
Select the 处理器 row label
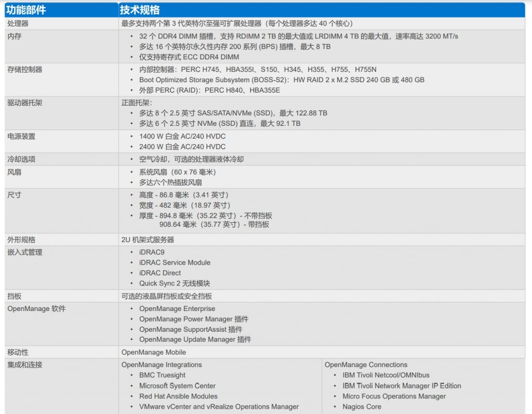tap(18, 23)
